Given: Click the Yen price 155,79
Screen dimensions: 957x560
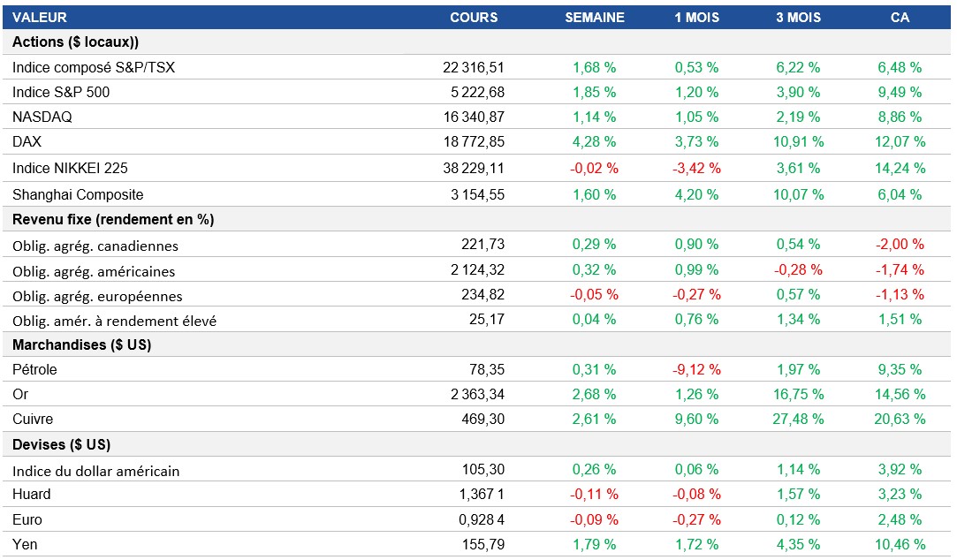Looking at the screenshot, I should [483, 544].
